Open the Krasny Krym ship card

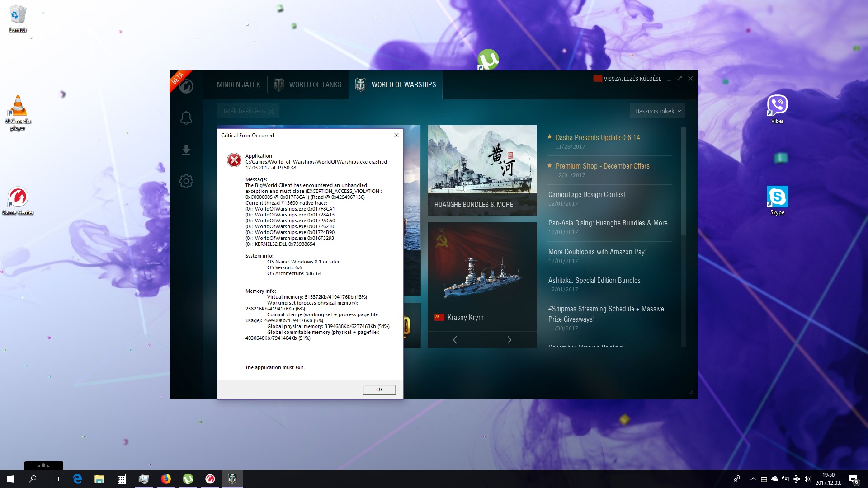click(482, 277)
